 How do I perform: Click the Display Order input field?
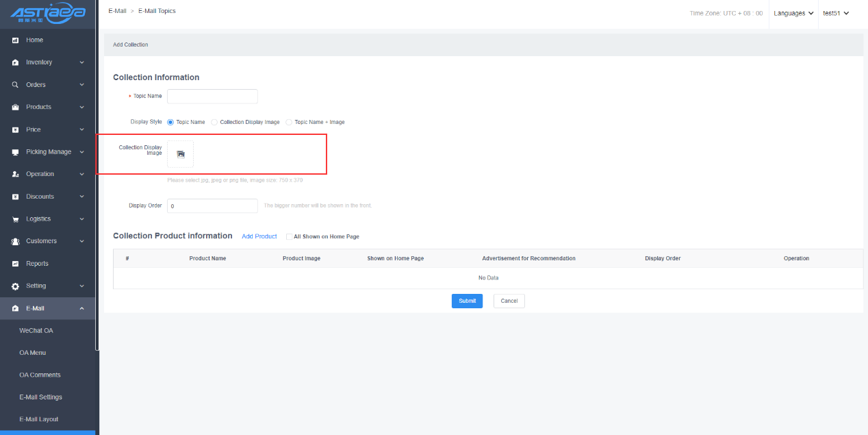pyautogui.click(x=212, y=206)
